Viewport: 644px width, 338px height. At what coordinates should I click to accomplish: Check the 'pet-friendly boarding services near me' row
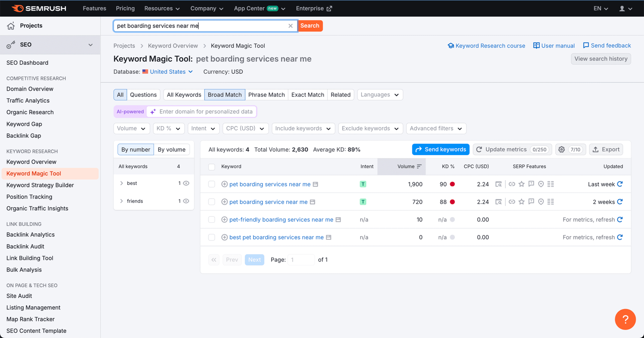(x=212, y=220)
